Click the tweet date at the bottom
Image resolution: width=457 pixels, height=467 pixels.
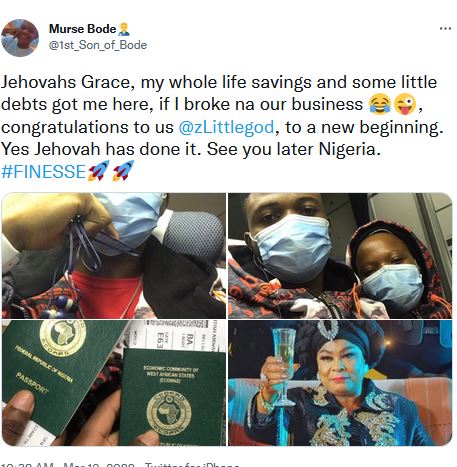99,465
